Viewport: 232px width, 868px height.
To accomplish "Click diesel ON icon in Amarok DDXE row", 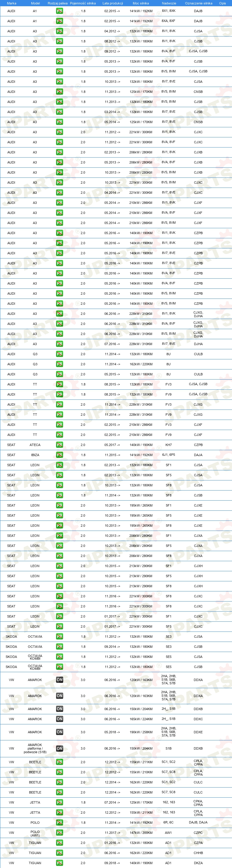I will coord(60,732).
